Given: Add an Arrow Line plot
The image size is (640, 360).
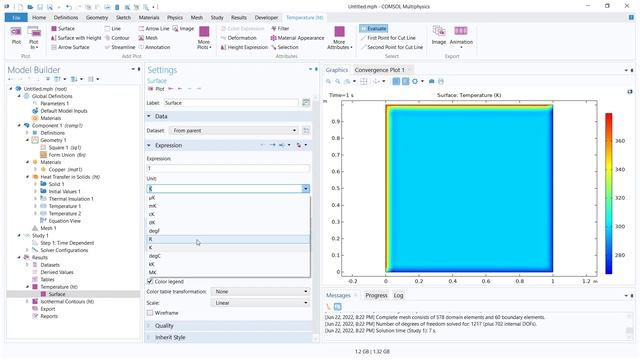Looking at the screenshot, I should [x=154, y=29].
